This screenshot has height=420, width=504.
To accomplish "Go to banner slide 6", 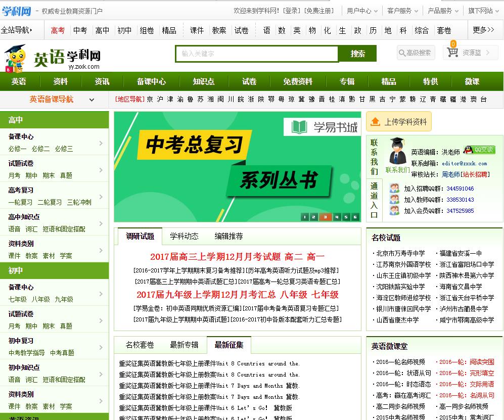I will tap(355, 217).
